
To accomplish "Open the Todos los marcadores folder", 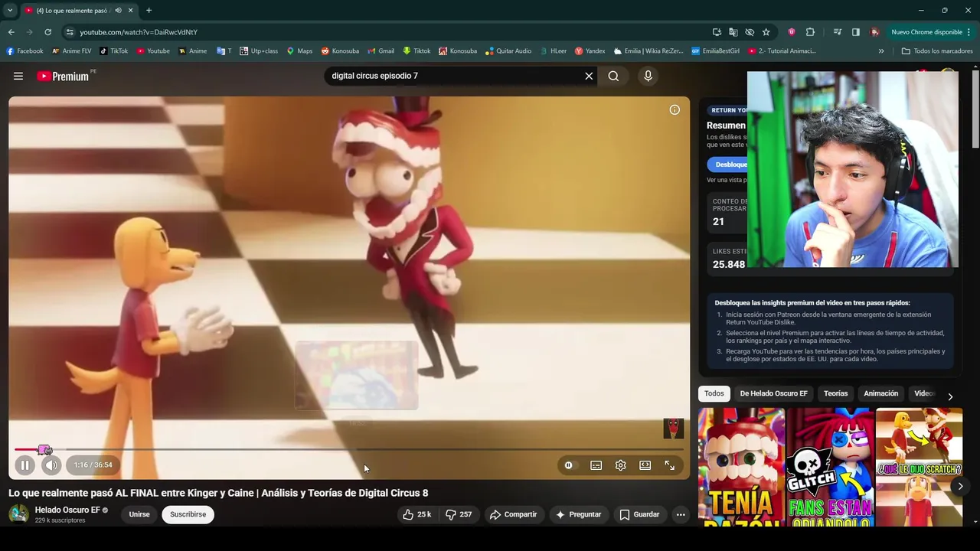I will click(x=937, y=51).
